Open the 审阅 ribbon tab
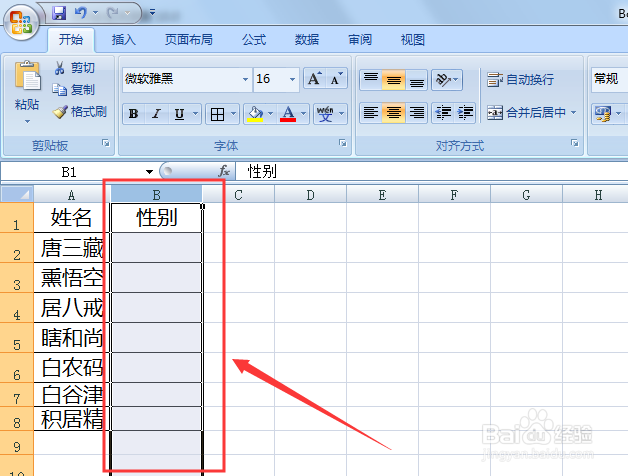628x476 pixels. 360,40
